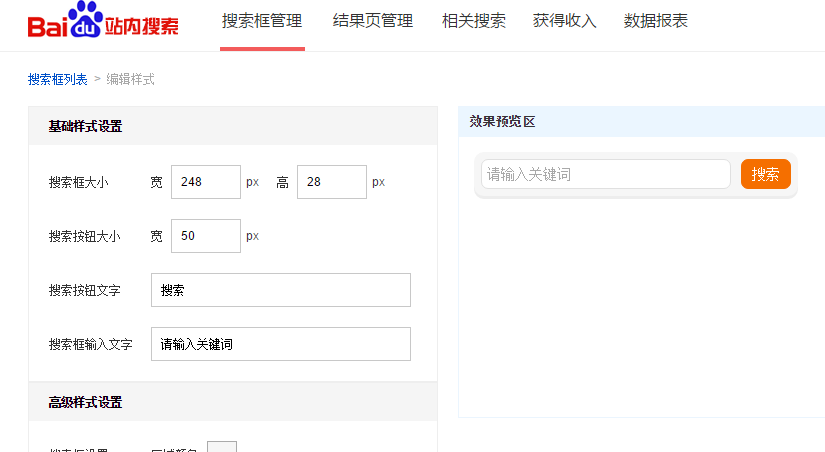
Task: Click the 基础样式设置 section header
Action: [86, 126]
